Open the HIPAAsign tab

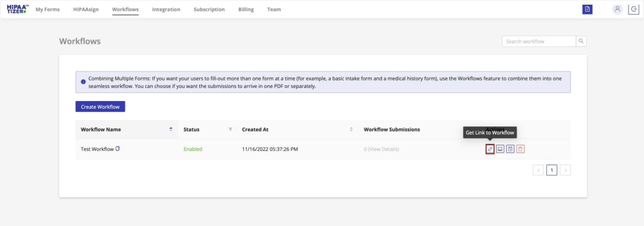86,9
